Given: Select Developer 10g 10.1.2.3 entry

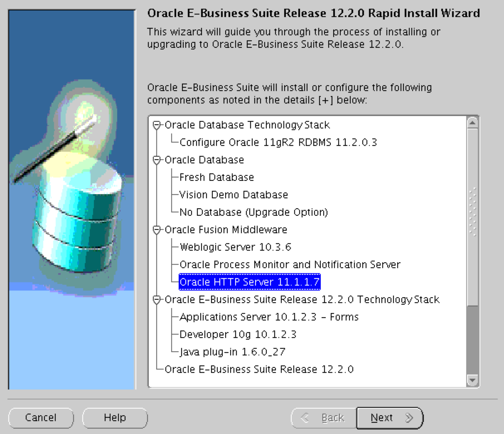Looking at the screenshot, I should [x=238, y=335].
